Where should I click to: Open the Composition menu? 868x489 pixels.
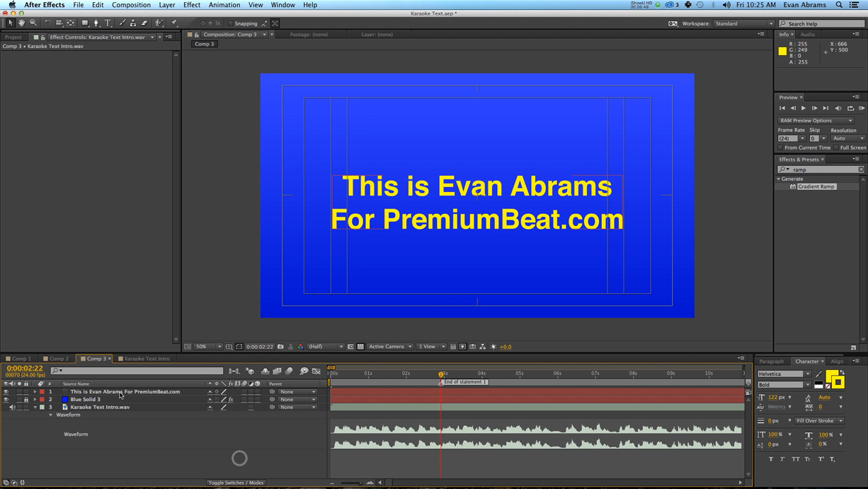click(131, 5)
